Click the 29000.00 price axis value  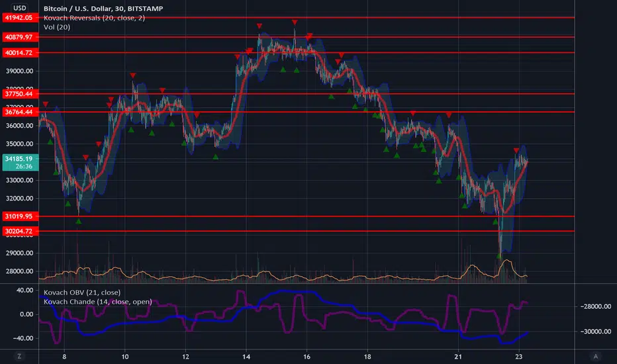pyautogui.click(x=19, y=253)
